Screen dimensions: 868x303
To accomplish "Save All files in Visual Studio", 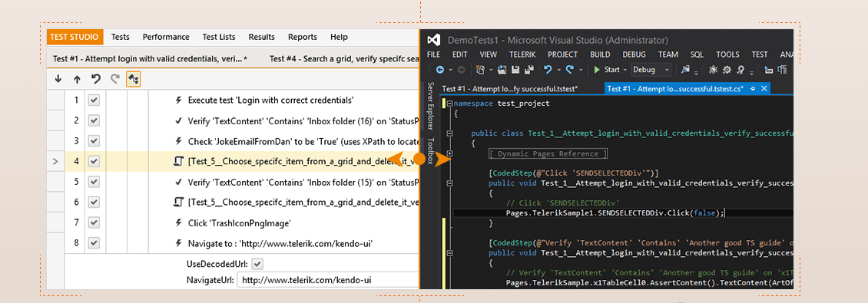I will [529, 70].
